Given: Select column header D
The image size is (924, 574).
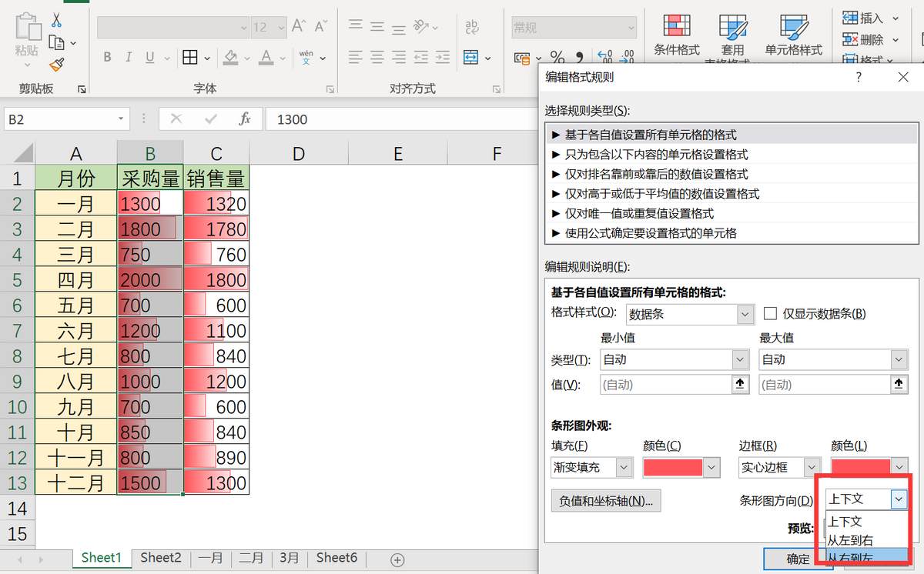Looking at the screenshot, I should (299, 153).
